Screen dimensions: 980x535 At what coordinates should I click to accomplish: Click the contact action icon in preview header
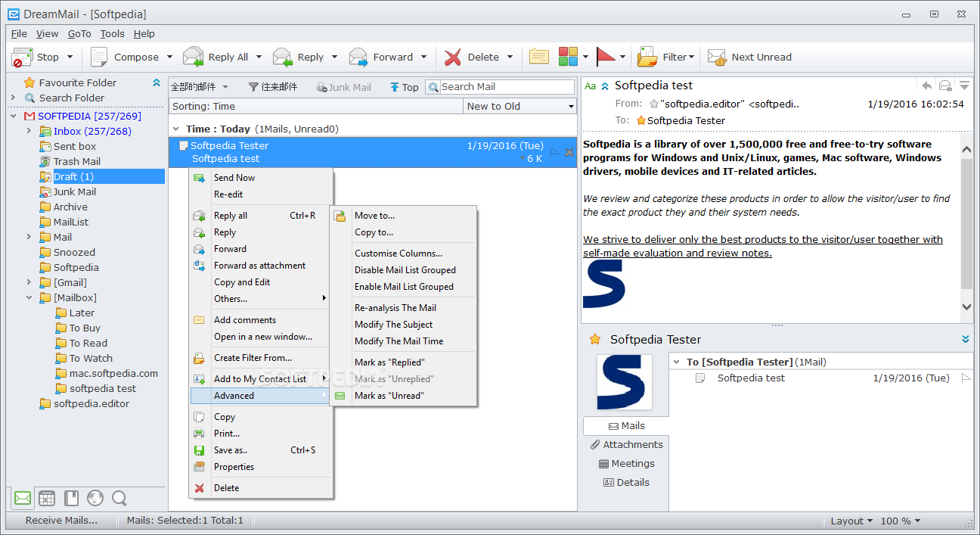point(945,86)
